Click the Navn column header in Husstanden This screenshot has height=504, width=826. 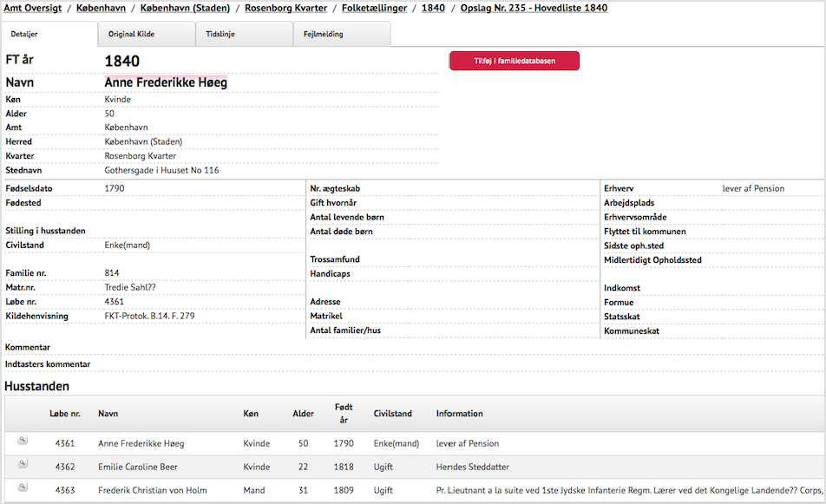(x=108, y=414)
